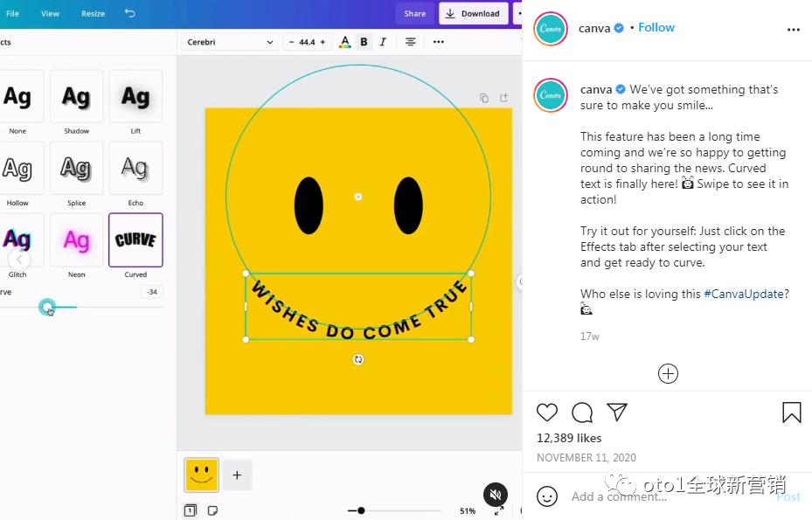Open the emoji picker smiley icon
This screenshot has width=812, height=520.
pyautogui.click(x=547, y=496)
